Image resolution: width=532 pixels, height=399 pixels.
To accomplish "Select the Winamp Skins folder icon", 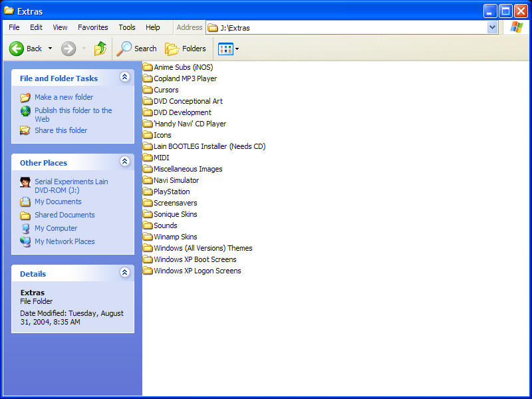I will (148, 237).
